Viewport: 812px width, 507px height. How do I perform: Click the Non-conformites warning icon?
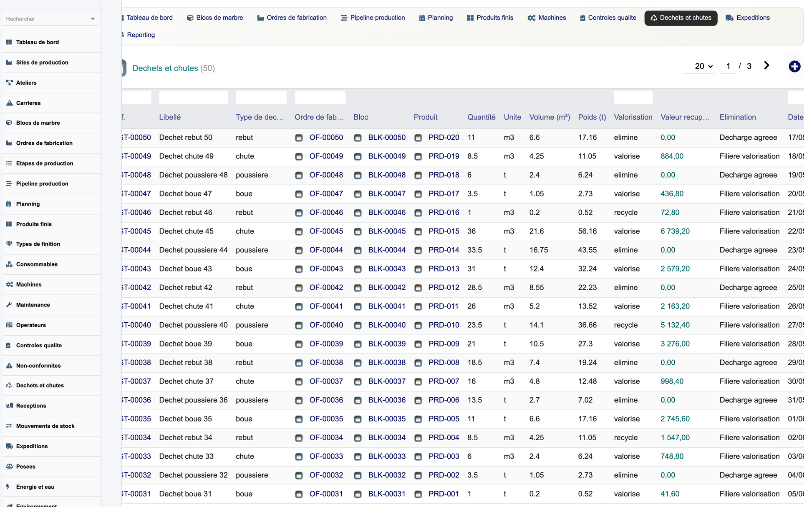(9, 366)
